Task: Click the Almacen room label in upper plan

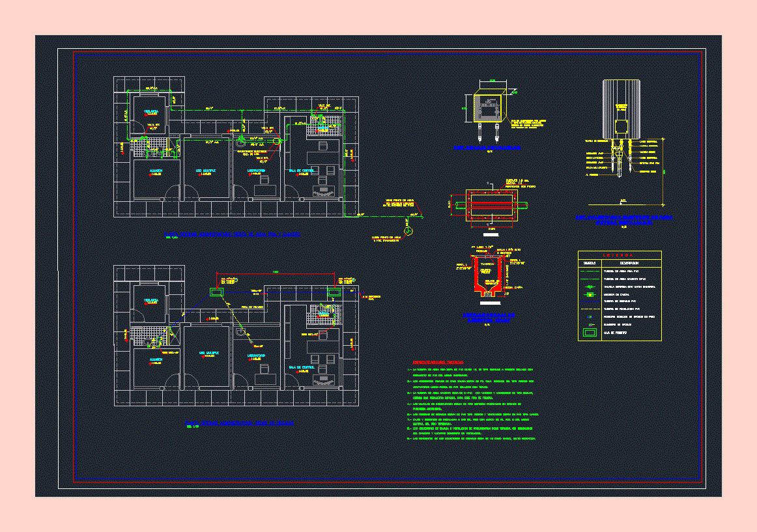Action: coord(156,171)
